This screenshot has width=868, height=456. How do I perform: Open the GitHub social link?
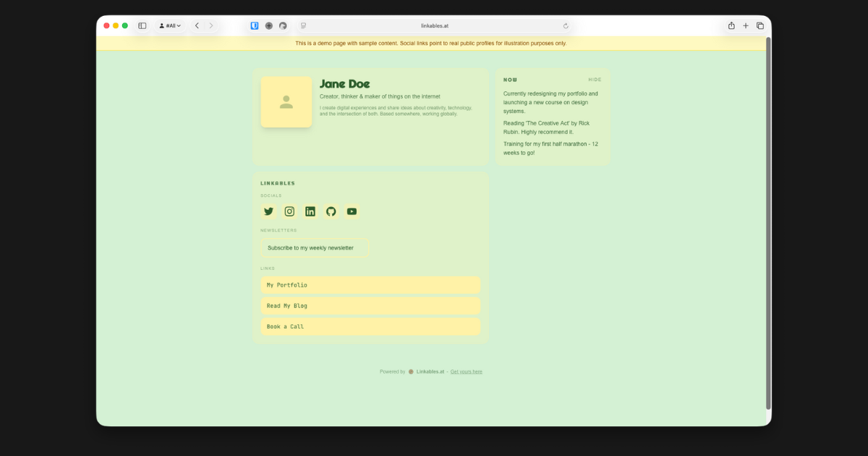(x=331, y=211)
